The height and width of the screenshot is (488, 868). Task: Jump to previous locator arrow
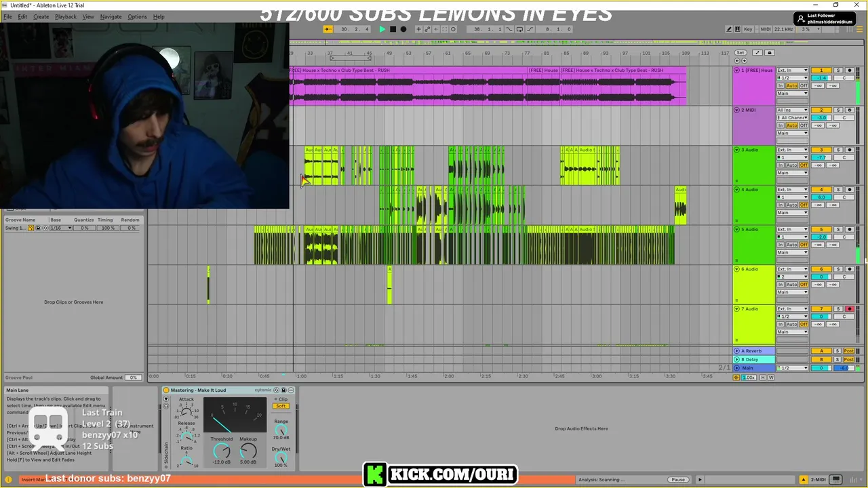coord(737,61)
